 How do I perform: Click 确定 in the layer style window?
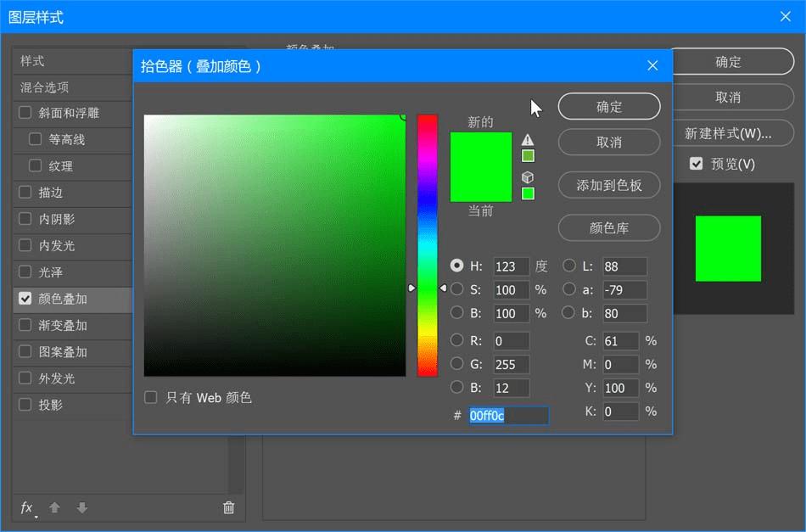point(732,62)
